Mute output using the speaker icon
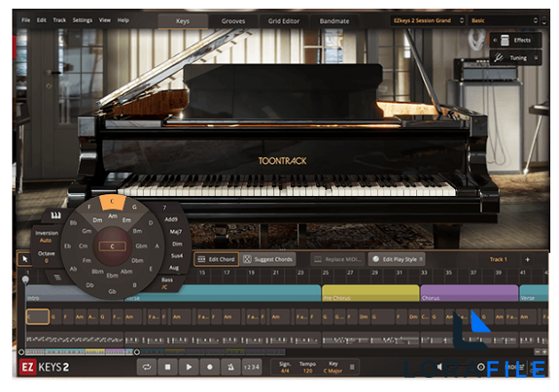The image size is (559, 392). pyautogui.click(x=440, y=366)
